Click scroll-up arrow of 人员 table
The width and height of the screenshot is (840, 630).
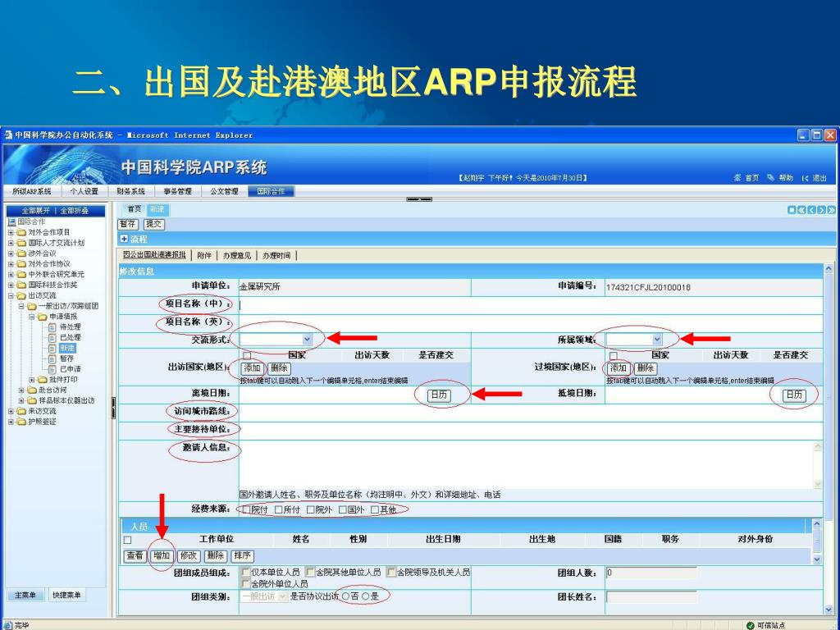coord(817,524)
